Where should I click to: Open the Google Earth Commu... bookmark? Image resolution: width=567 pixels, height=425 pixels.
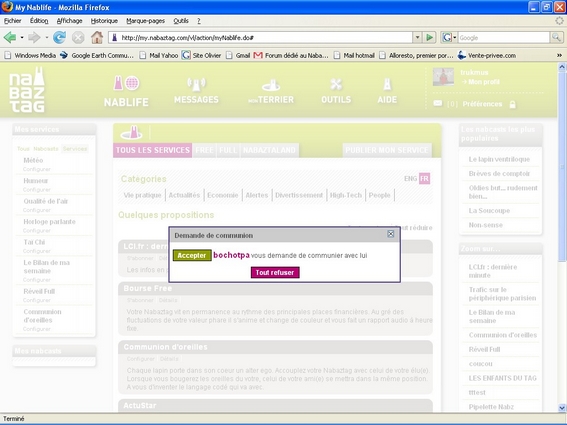click(x=97, y=55)
